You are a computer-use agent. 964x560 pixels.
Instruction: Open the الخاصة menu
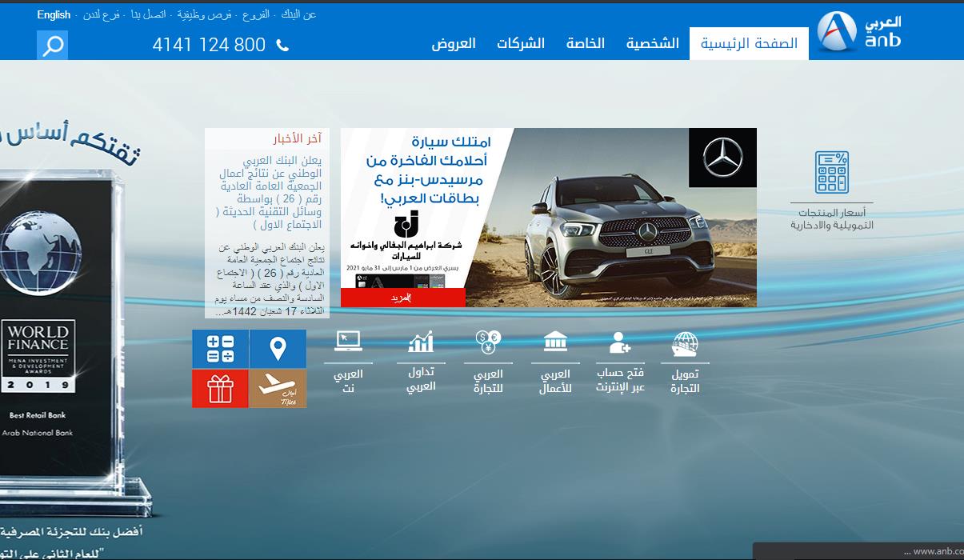(586, 43)
